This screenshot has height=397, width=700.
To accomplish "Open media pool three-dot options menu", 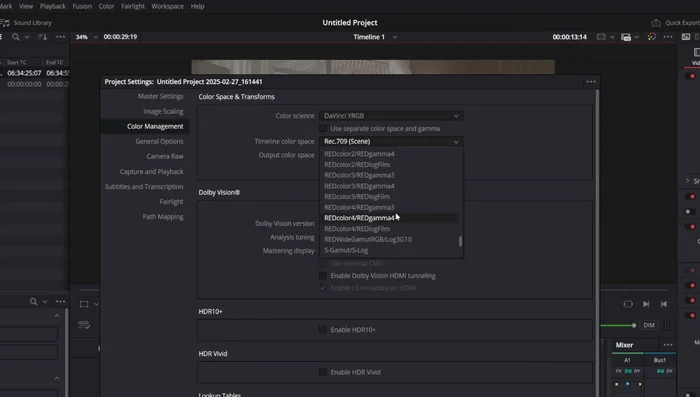I will 60,37.
